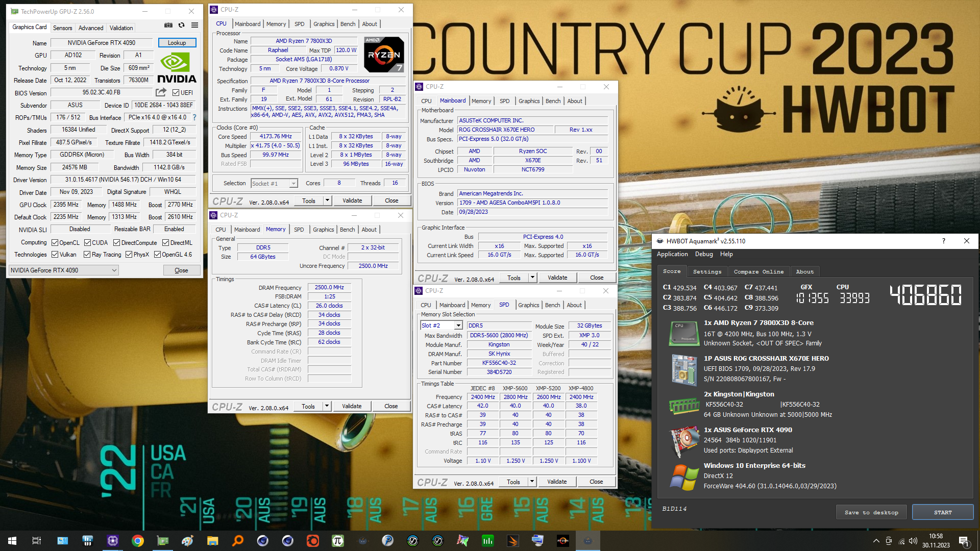The image size is (980, 551).
Task: Click the GPU-Z screenshot camera icon
Action: 168,25
